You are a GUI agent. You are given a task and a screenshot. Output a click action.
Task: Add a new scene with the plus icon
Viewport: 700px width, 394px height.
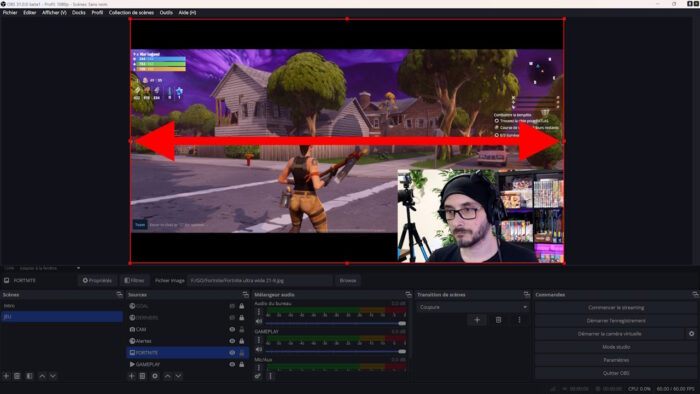pyautogui.click(x=6, y=376)
